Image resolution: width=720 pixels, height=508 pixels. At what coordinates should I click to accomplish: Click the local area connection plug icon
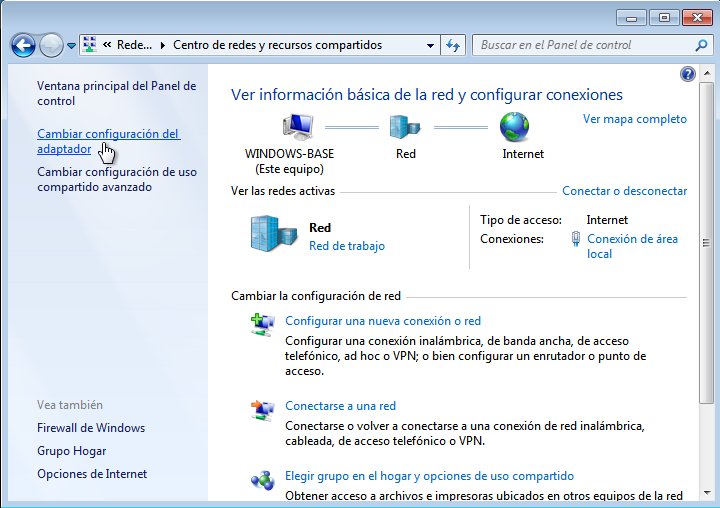[575, 239]
